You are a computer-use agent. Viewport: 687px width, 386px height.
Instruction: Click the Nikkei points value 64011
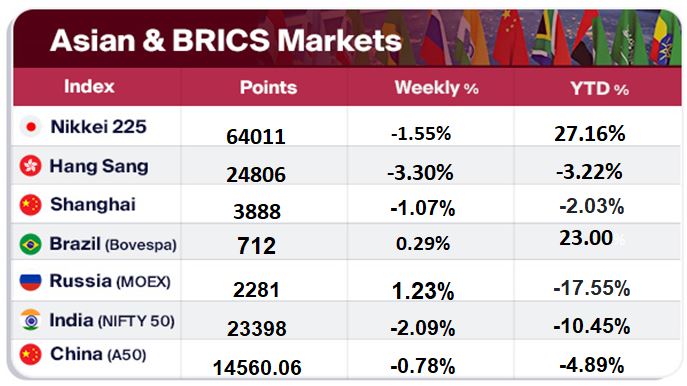pyautogui.click(x=256, y=136)
